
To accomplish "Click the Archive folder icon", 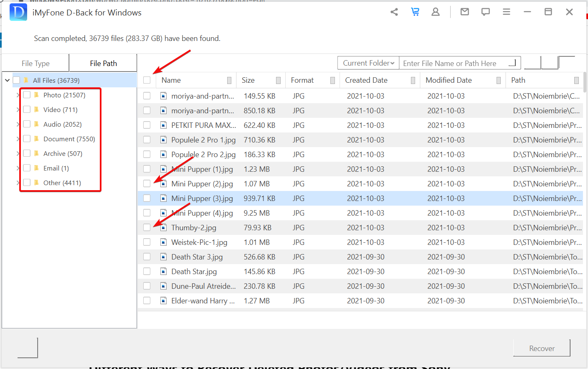I will click(36, 153).
